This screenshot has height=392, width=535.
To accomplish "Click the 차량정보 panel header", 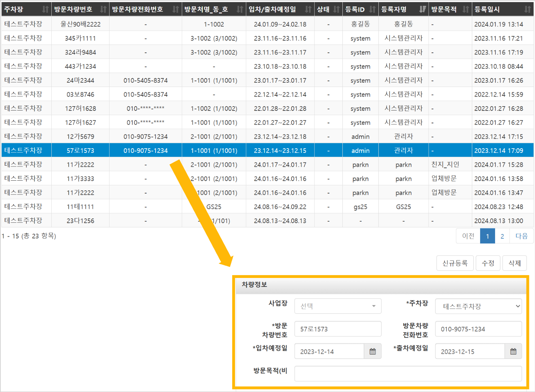I will click(381, 285).
